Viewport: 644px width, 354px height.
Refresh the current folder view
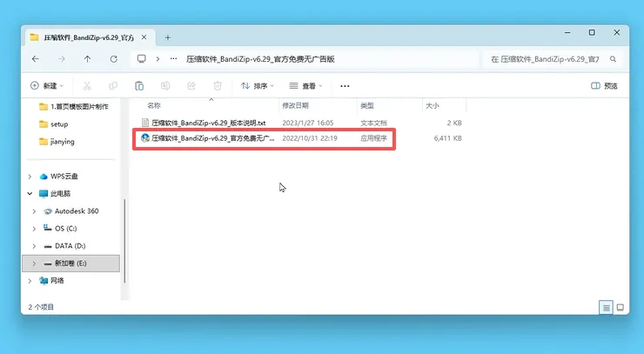pos(114,59)
